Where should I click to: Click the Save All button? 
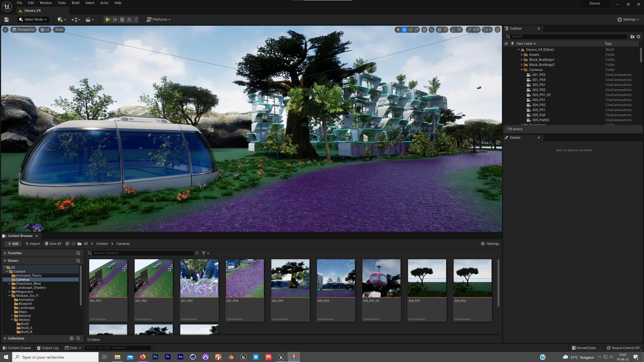tap(53, 244)
